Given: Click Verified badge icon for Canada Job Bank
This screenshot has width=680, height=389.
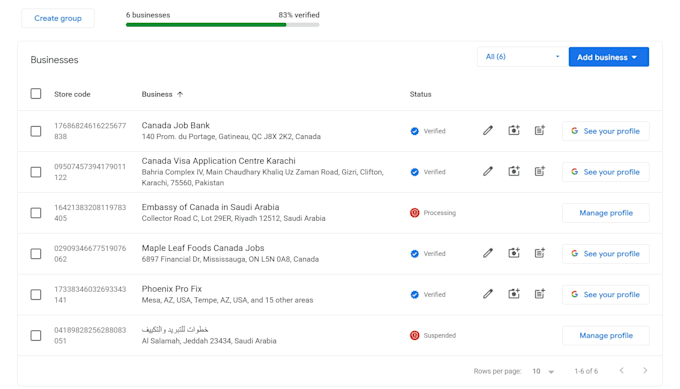Looking at the screenshot, I should coord(415,131).
